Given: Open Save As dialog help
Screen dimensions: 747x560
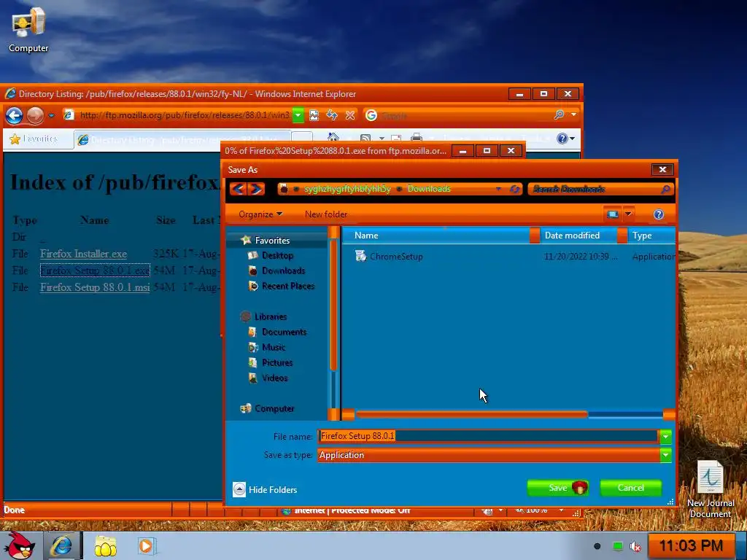Looking at the screenshot, I should pyautogui.click(x=659, y=214).
